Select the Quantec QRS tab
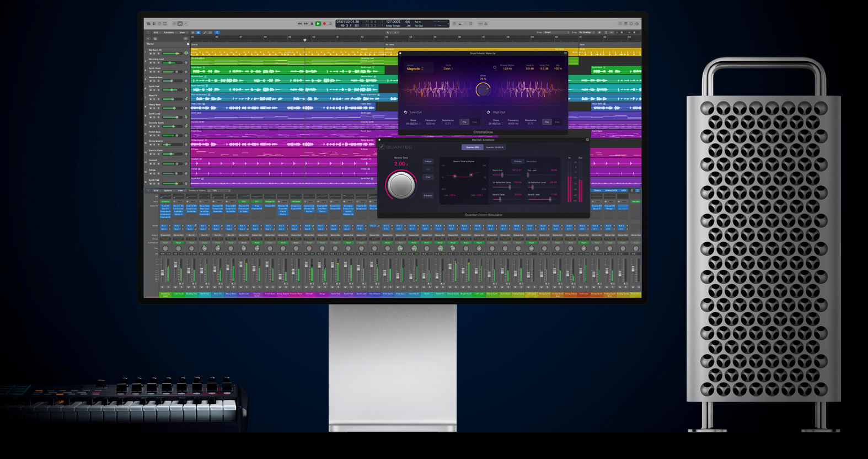Viewport: 868px width, 459px height. 473,147
